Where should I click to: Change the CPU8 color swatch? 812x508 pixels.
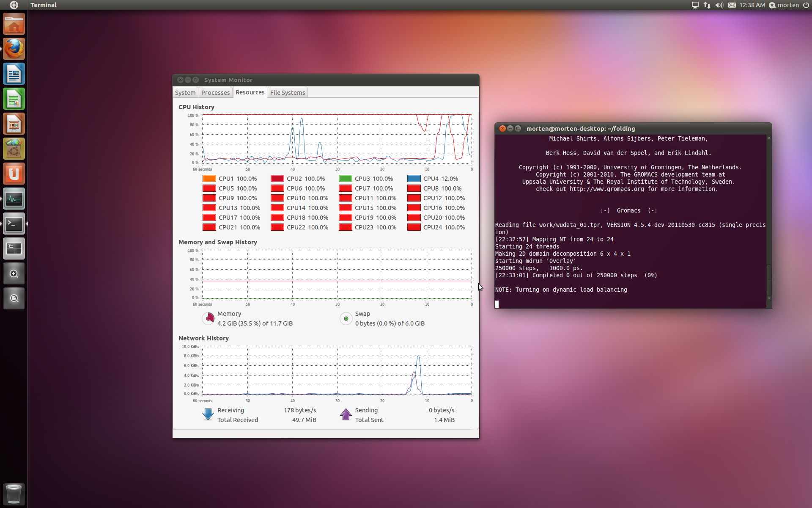coord(414,188)
